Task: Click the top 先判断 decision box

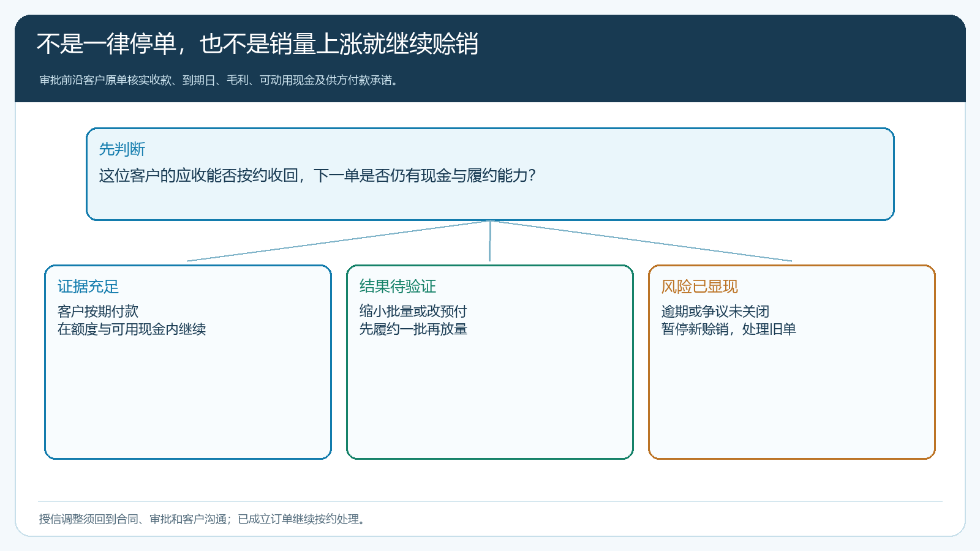Action: tap(490, 174)
